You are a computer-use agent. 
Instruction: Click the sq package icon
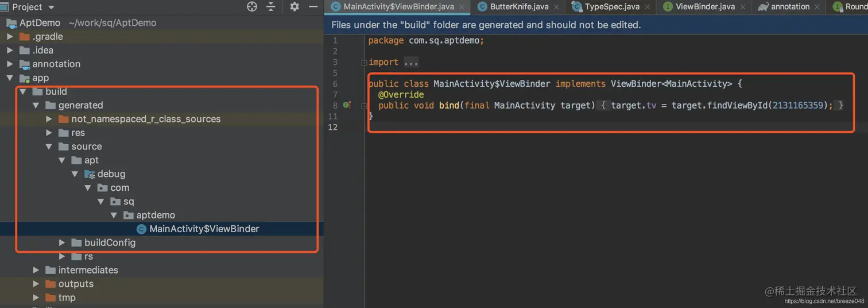(115, 202)
